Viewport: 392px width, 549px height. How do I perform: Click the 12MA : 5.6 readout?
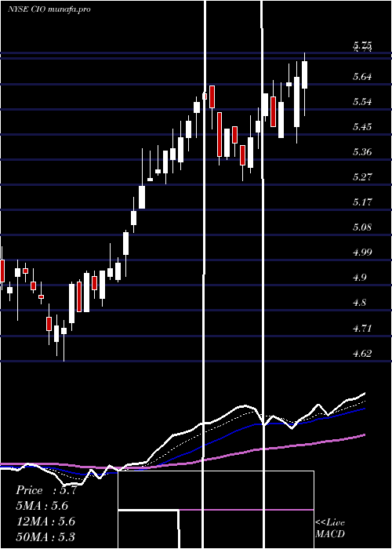tap(45, 522)
